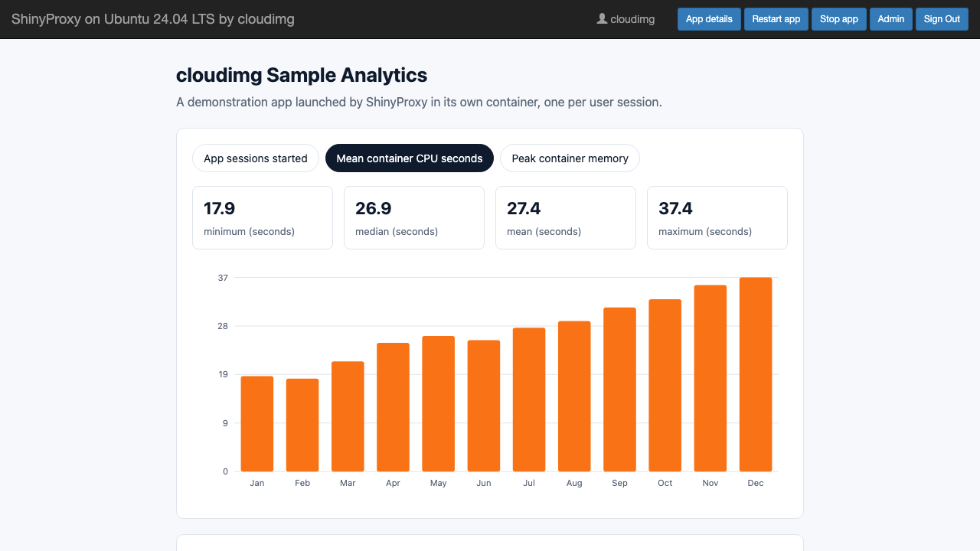Image resolution: width=980 pixels, height=551 pixels.
Task: Click the median seconds stat card
Action: (414, 217)
